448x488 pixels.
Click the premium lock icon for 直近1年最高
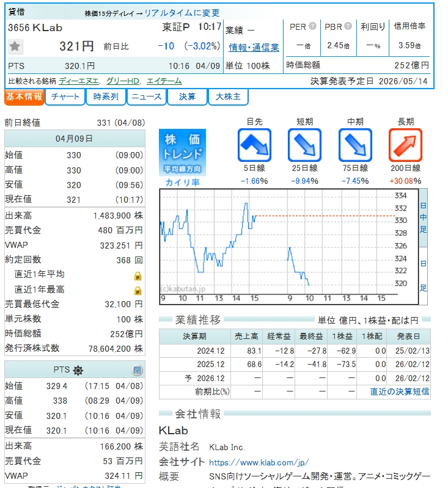click(x=138, y=291)
